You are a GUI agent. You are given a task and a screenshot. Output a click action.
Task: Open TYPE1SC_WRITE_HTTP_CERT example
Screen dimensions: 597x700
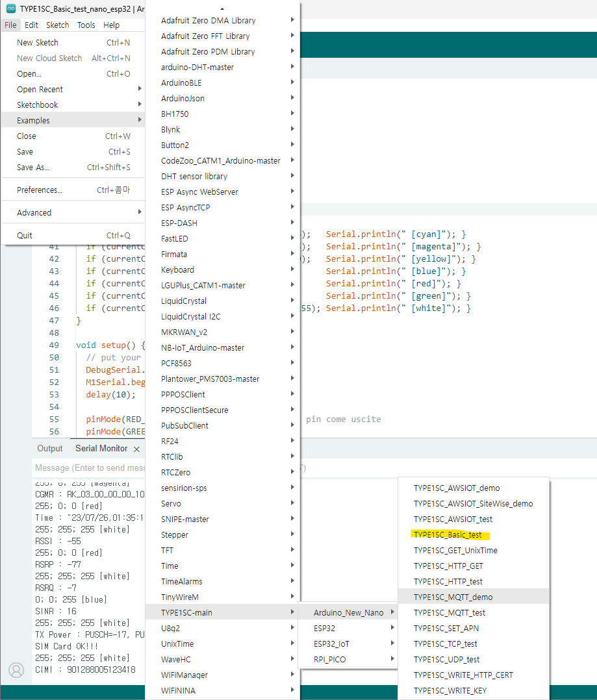click(x=474, y=675)
